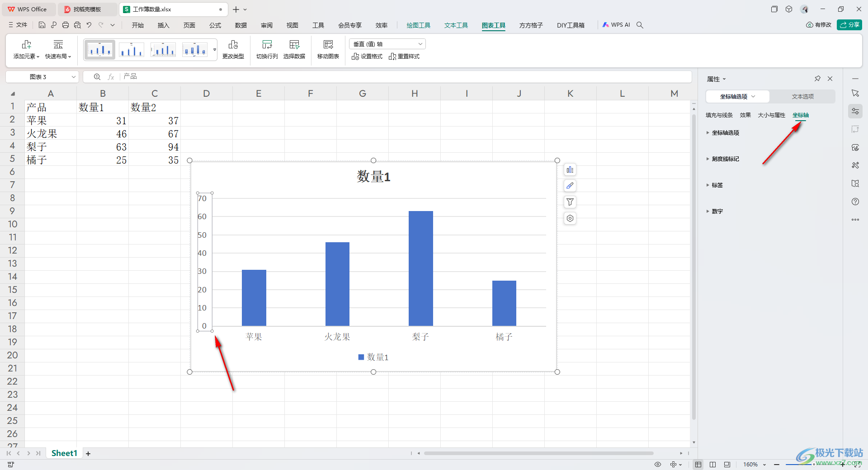The height and width of the screenshot is (470, 868).
Task: Click the WPS AI button
Action: [x=616, y=25]
